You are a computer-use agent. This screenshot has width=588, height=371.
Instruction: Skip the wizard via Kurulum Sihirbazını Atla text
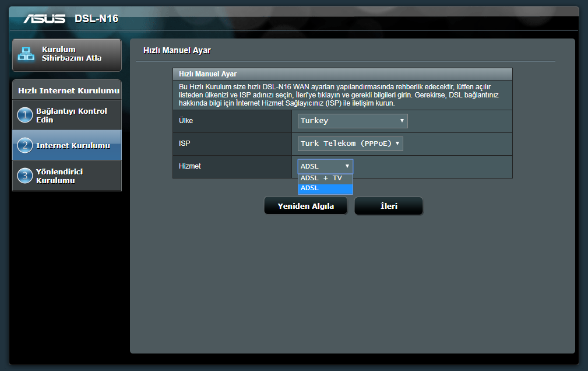tap(71, 54)
